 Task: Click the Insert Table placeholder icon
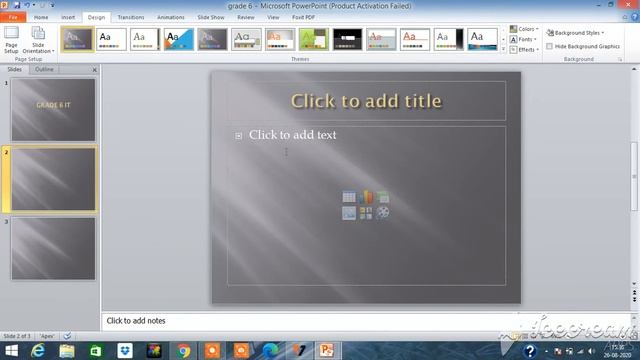(x=349, y=197)
